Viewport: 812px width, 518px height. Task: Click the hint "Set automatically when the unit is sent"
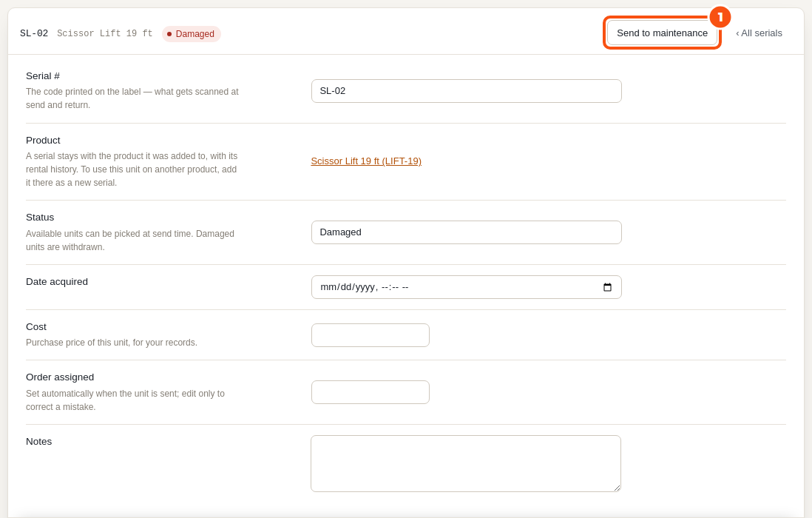(125, 400)
